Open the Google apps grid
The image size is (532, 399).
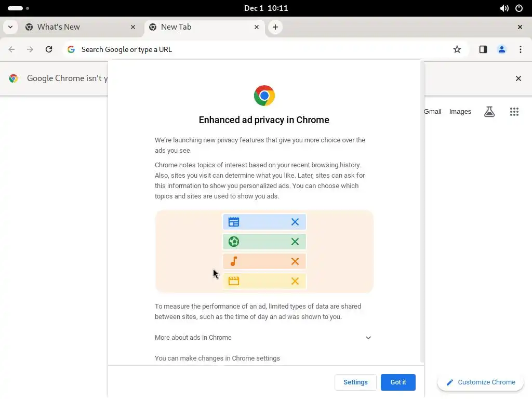[514, 112]
